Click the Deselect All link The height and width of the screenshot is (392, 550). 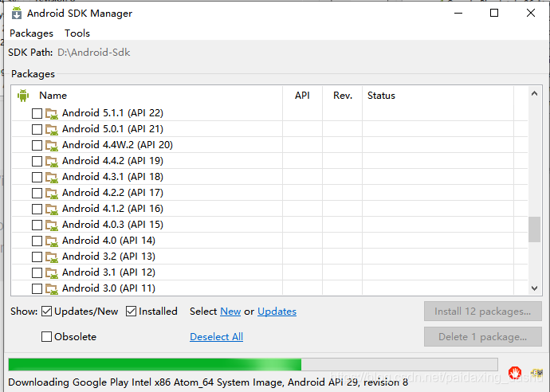point(217,336)
